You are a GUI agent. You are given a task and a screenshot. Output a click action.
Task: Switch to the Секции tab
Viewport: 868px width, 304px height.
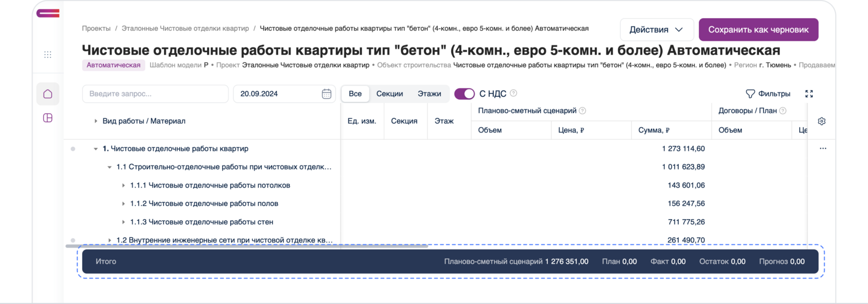390,94
